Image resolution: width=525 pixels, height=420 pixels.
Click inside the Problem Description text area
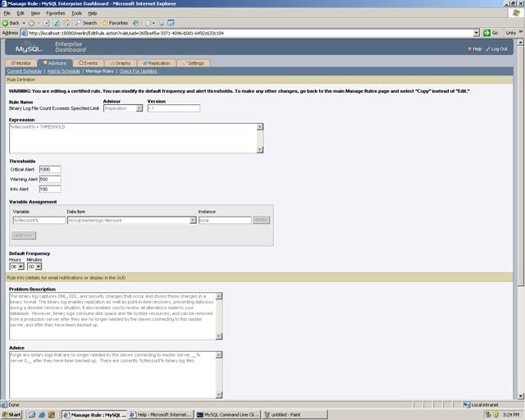(x=112, y=316)
